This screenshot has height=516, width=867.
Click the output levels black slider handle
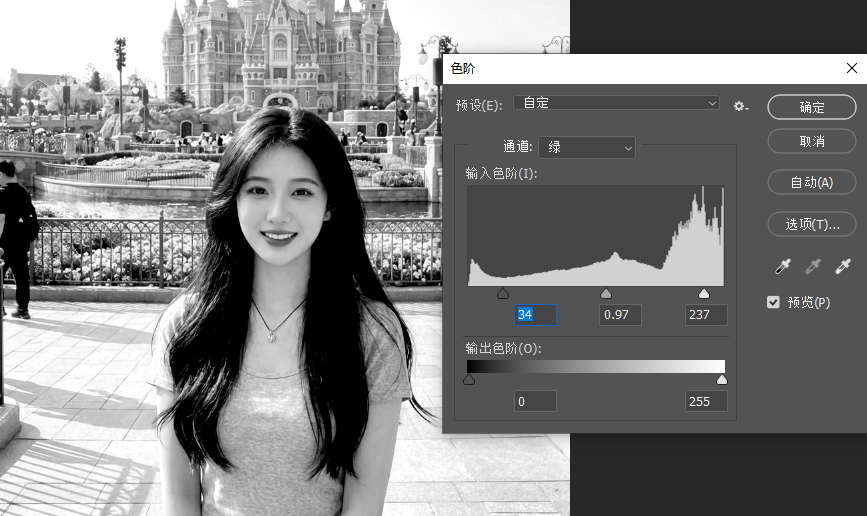point(469,380)
